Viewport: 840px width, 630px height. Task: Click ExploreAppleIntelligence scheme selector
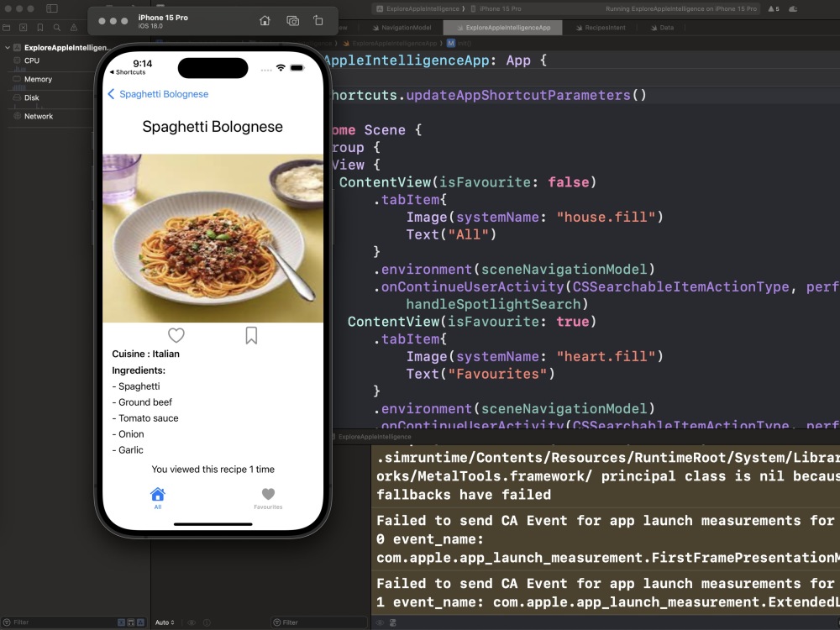pos(417,8)
